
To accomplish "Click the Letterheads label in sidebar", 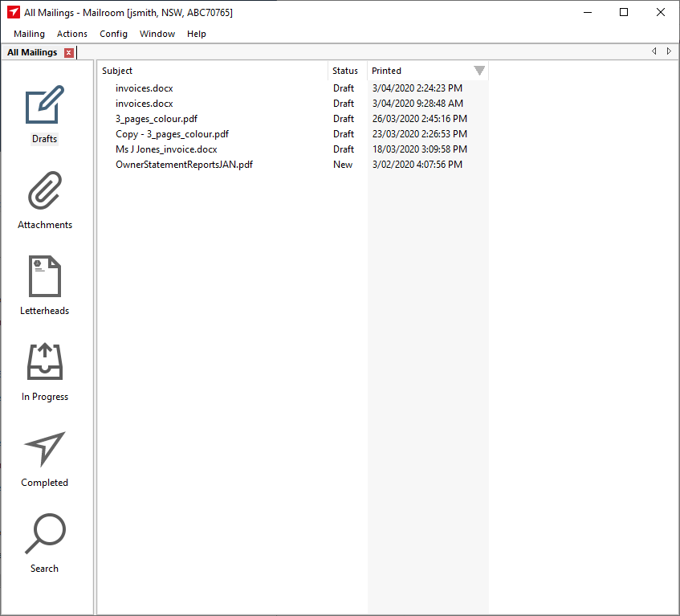I will 45,311.
